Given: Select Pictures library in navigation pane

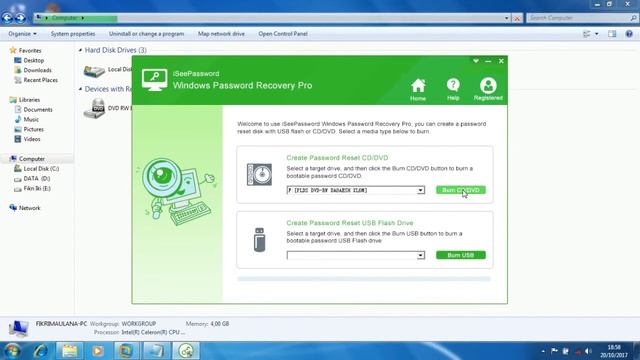Looking at the screenshot, I should click(33, 129).
